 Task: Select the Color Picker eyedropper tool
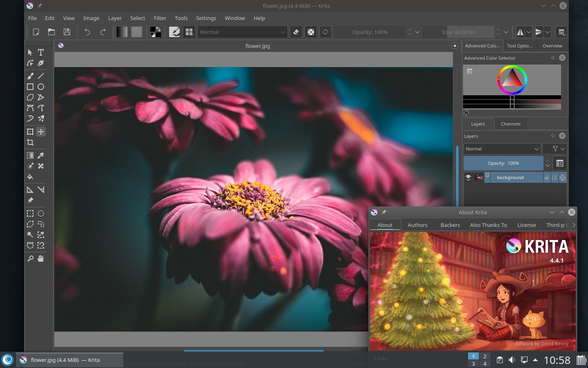pyautogui.click(x=41, y=155)
